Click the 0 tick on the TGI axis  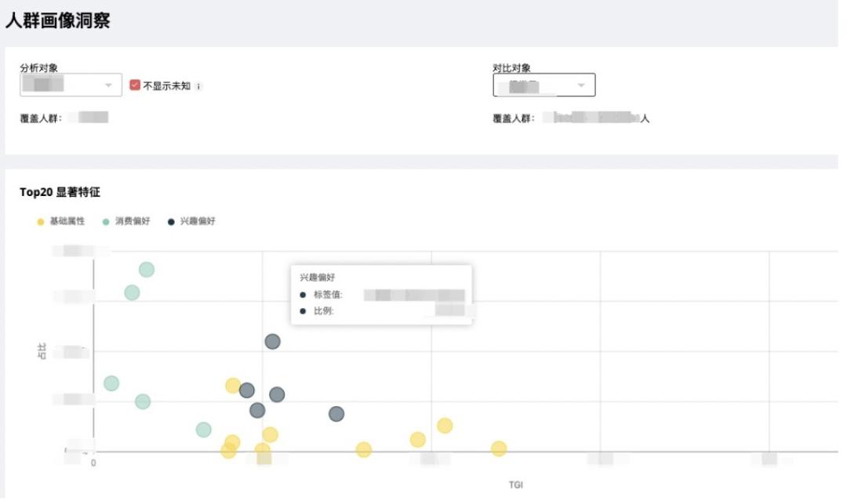coord(93,463)
